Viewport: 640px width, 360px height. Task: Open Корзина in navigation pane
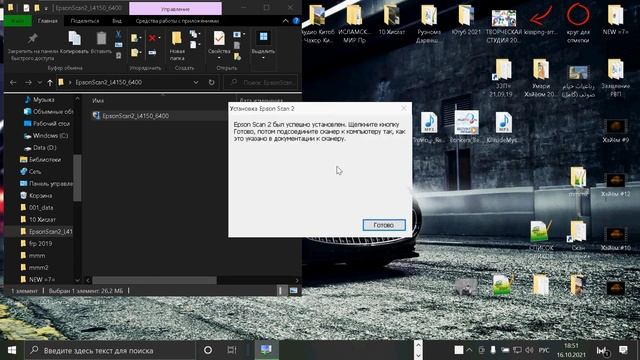[40, 196]
